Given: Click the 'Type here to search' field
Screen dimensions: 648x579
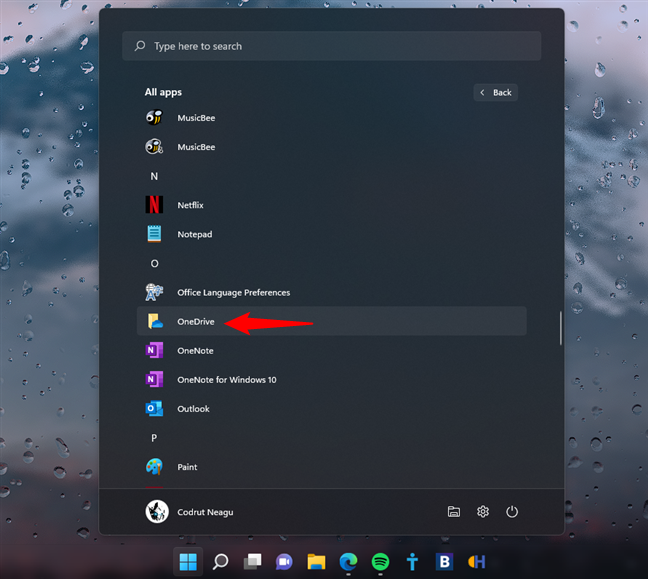Looking at the screenshot, I should click(331, 46).
